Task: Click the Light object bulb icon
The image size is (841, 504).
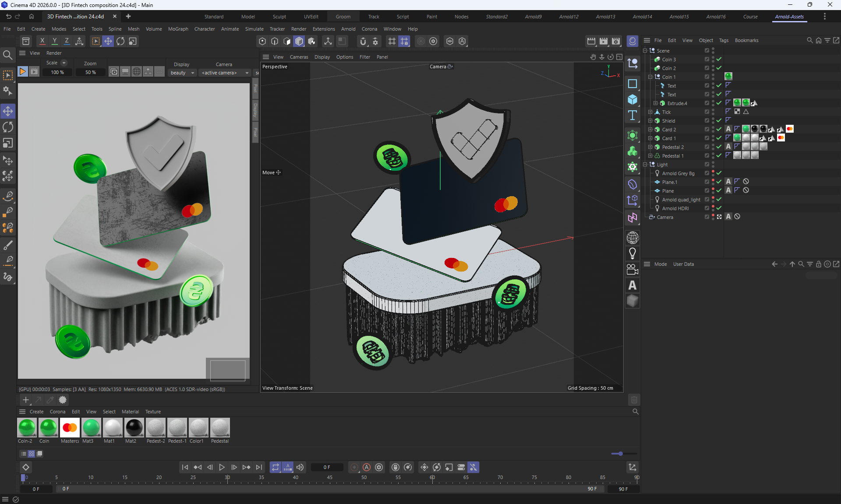Action: [632, 254]
